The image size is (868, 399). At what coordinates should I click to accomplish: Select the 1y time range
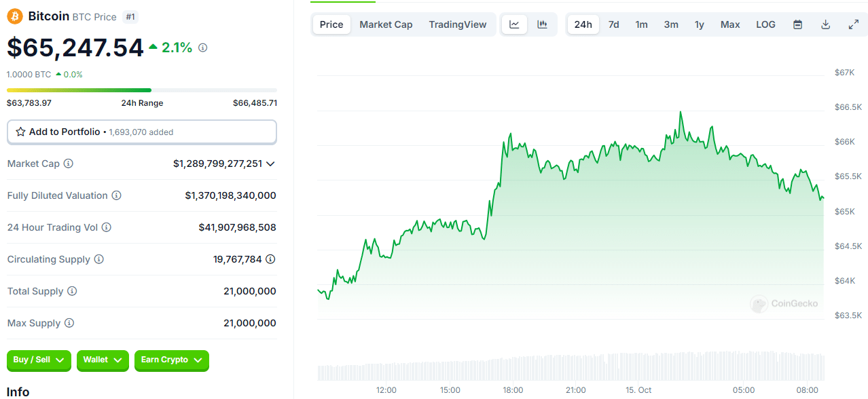pos(700,24)
